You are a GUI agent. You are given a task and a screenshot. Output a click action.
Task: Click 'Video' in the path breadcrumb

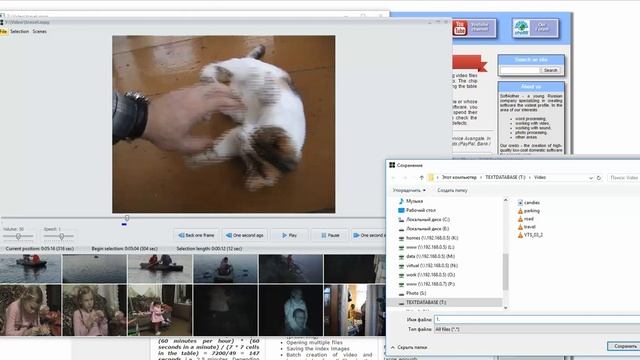pyautogui.click(x=540, y=178)
